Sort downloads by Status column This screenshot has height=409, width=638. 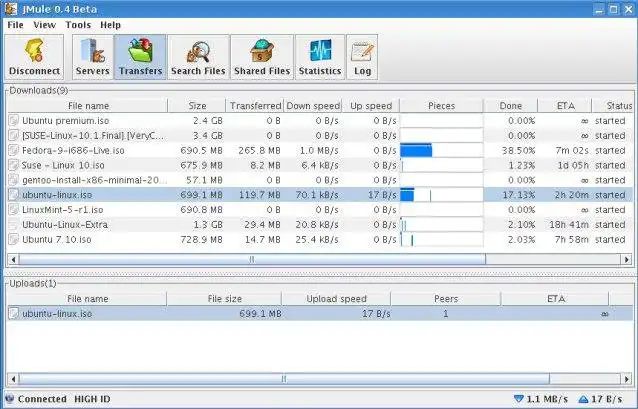pyautogui.click(x=614, y=106)
